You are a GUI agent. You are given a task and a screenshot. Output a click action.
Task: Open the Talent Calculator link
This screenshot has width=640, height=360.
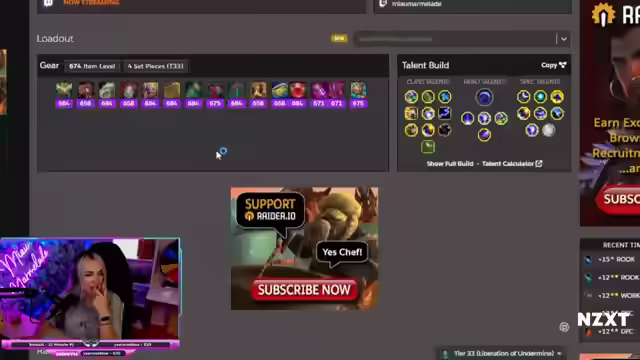[512, 164]
